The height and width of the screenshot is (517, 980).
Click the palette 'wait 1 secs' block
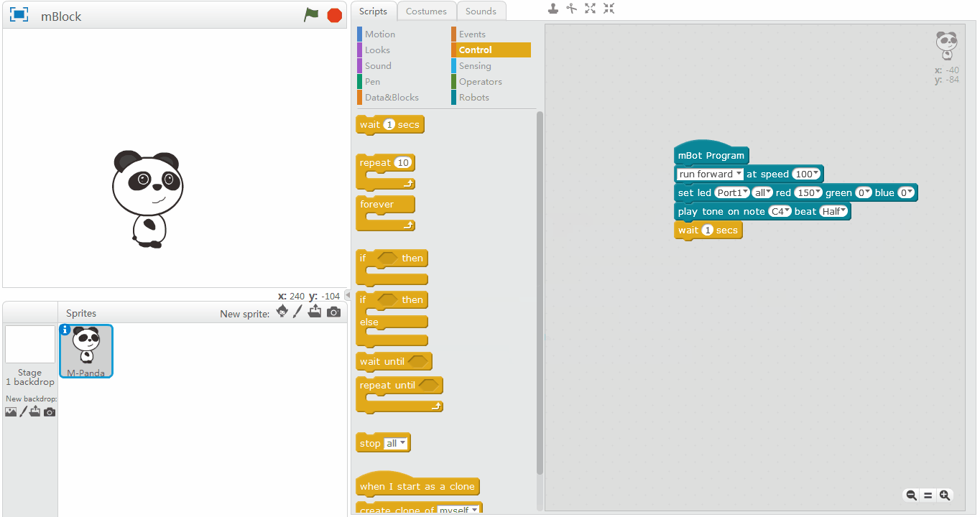coord(389,124)
